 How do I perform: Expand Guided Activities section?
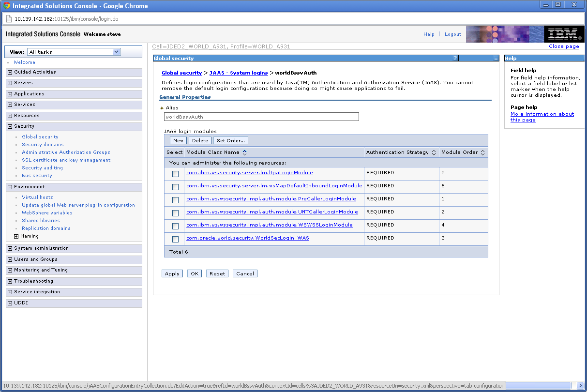10,72
